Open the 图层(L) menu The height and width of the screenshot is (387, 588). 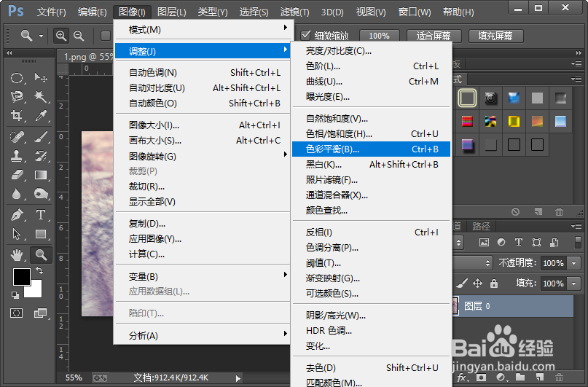click(x=171, y=12)
